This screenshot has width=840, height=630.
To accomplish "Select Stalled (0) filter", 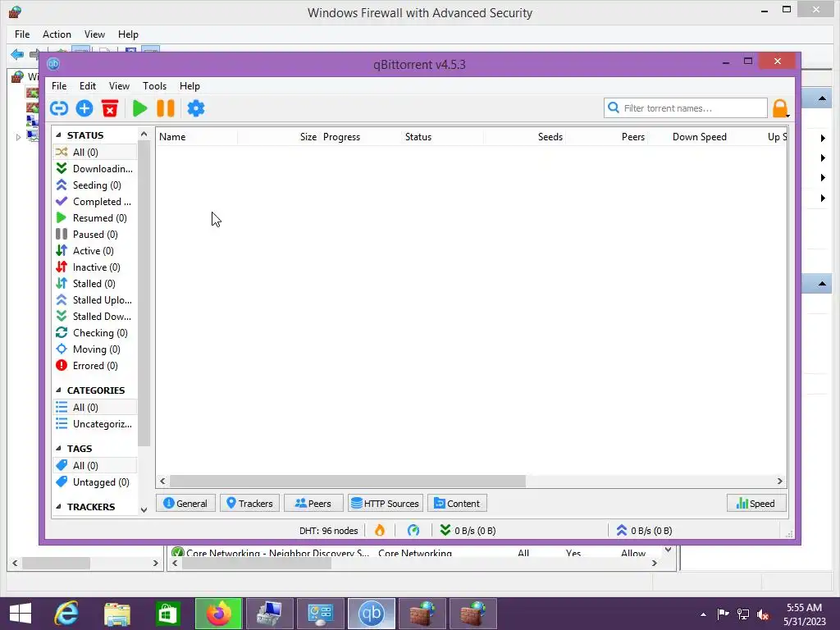I will (x=95, y=284).
